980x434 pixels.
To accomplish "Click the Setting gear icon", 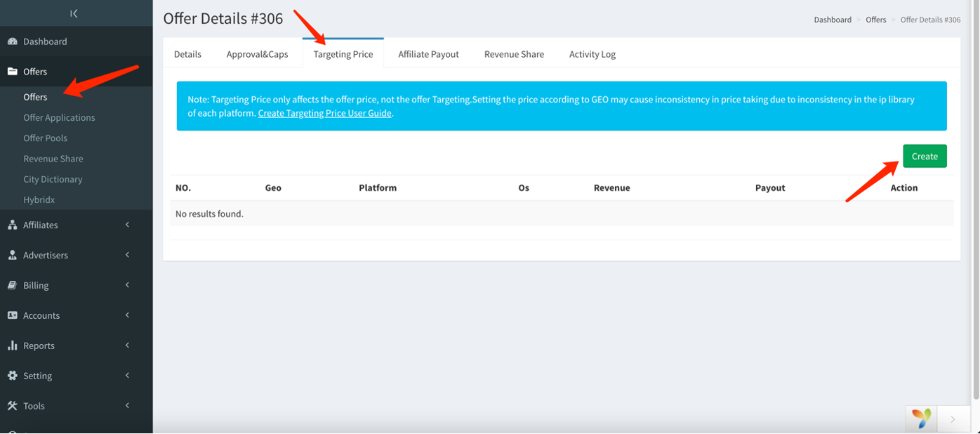I will (x=13, y=376).
